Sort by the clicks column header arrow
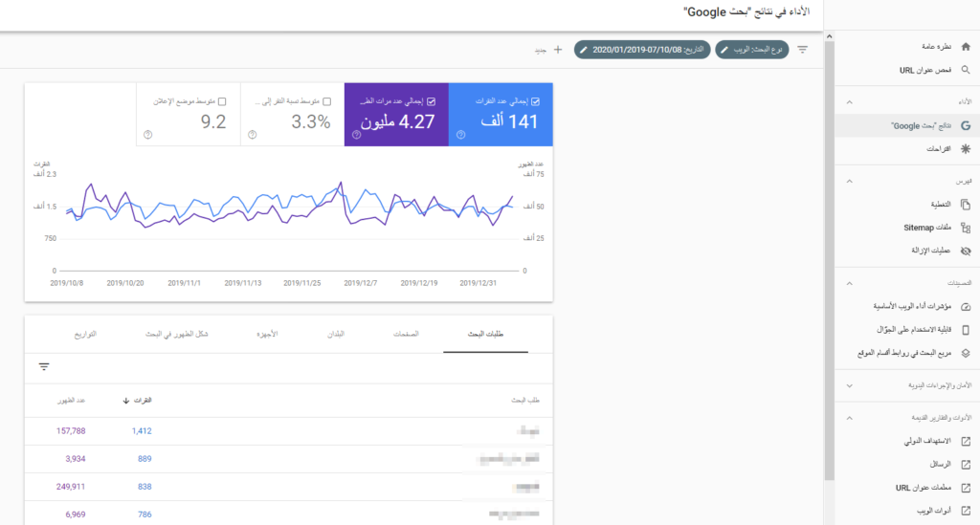This screenshot has height=525, width=980. point(125,400)
